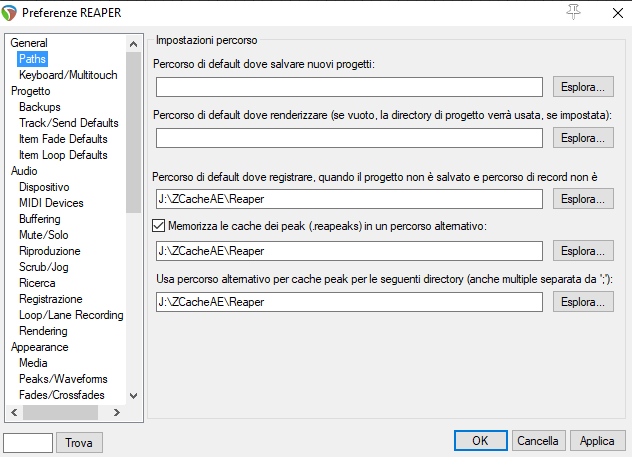Close the Preferenze REAPER dialog
Viewport: 632px width, 457px height.
617,13
